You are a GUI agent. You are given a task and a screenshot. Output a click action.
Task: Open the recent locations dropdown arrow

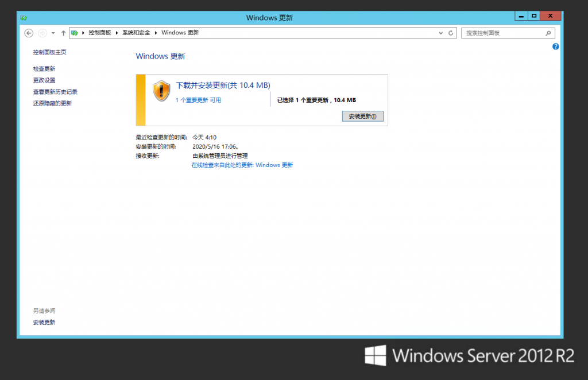[x=53, y=33]
